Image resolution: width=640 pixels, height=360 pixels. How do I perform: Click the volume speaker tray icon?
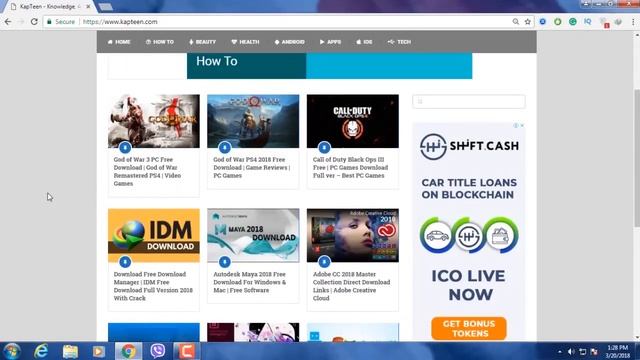(571, 352)
